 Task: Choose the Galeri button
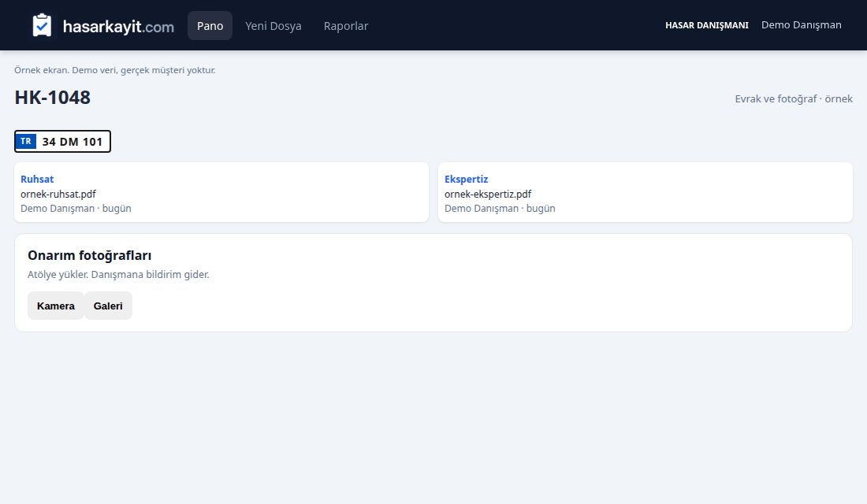[108, 306]
